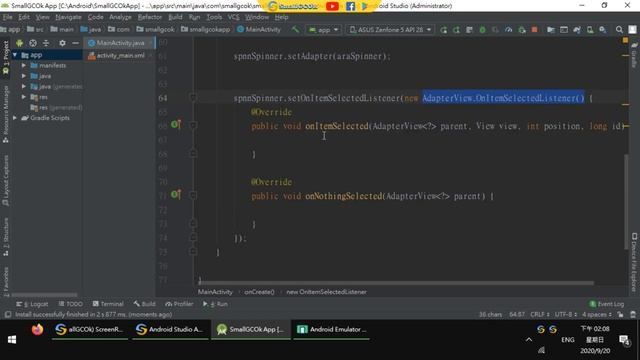Toggle the Layout Captures side panel

tap(6, 180)
